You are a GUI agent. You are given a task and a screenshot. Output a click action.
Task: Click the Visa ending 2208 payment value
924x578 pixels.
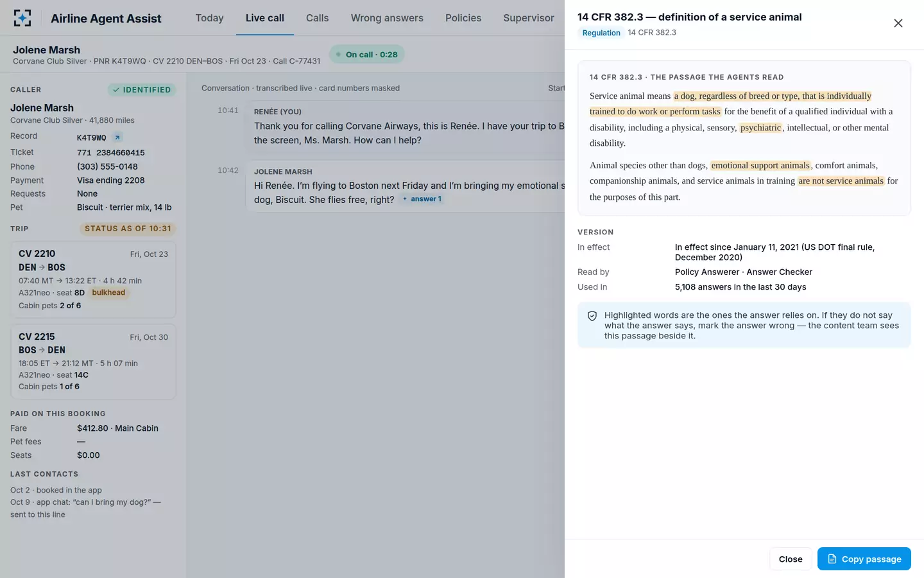tap(111, 180)
